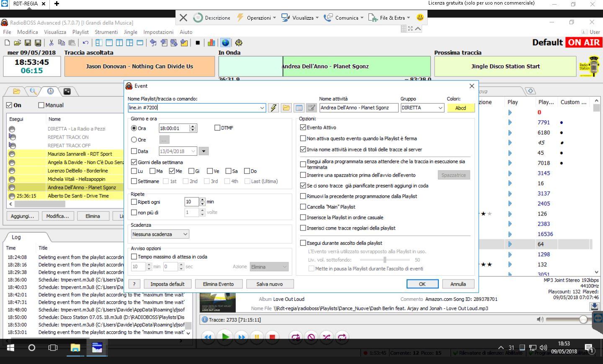Click the yellow Pause button in player

(257, 337)
